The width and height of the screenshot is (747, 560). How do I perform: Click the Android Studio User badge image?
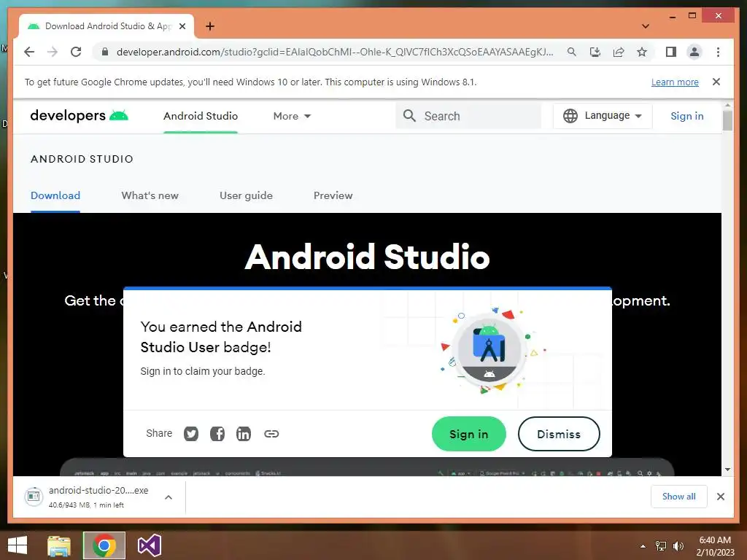click(x=489, y=350)
